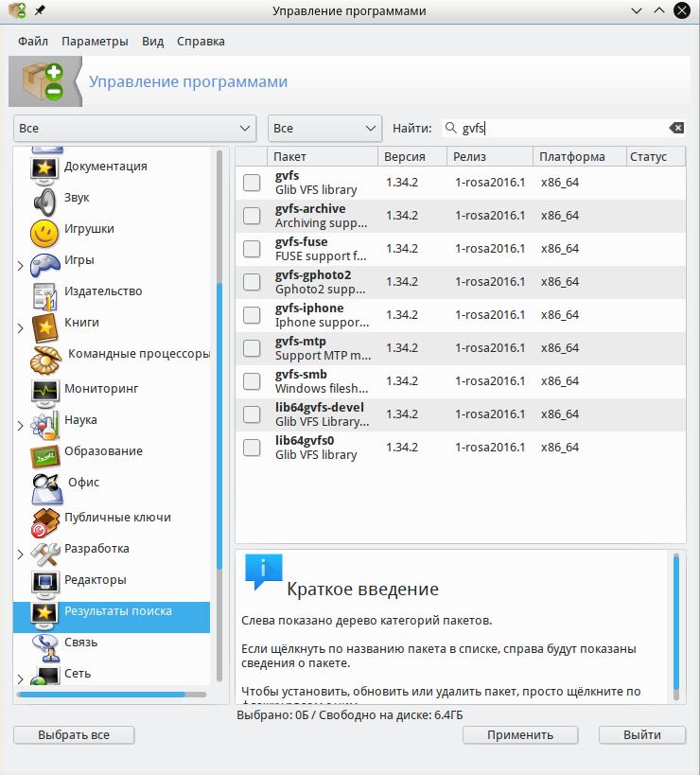Click the Публичные ключи box icon

tap(44, 522)
